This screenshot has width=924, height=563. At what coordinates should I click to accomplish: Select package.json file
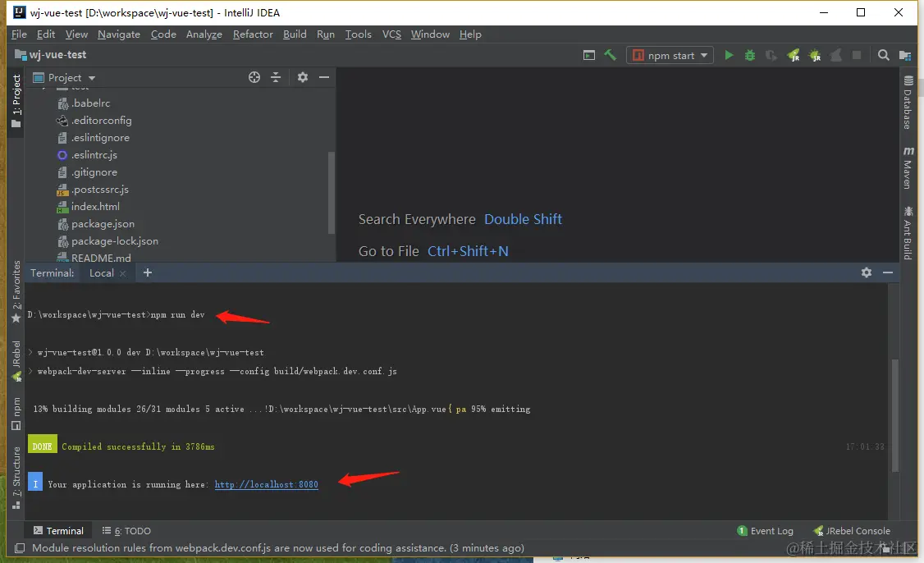(x=95, y=224)
